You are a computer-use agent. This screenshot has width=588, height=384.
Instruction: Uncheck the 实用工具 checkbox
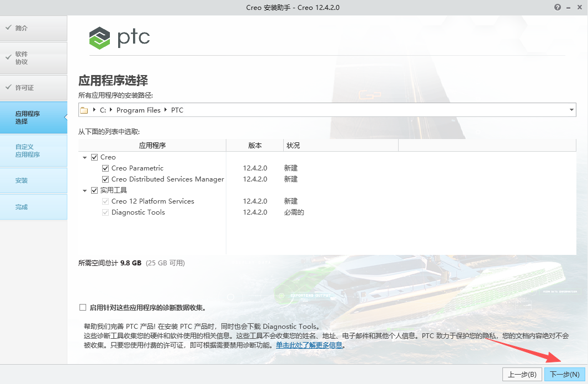click(x=94, y=190)
